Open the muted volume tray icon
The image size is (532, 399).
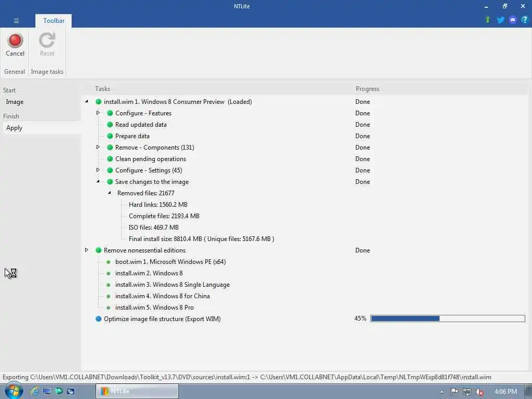[480, 392]
